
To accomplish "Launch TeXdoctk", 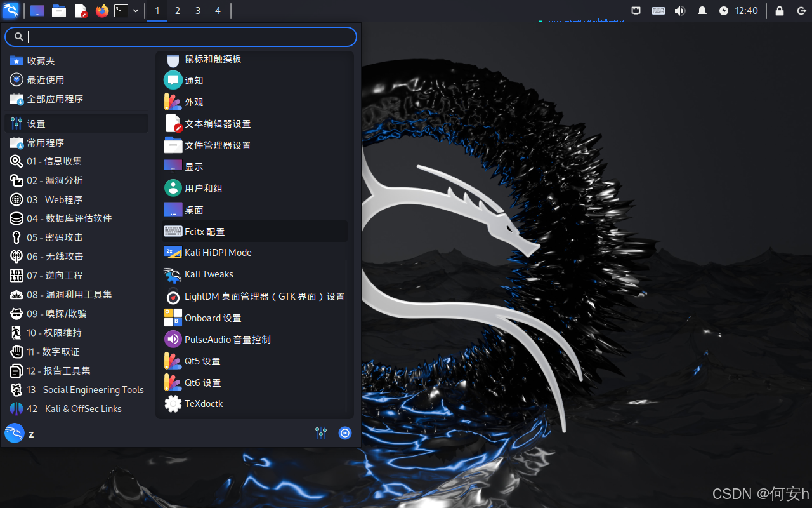I will click(x=254, y=404).
